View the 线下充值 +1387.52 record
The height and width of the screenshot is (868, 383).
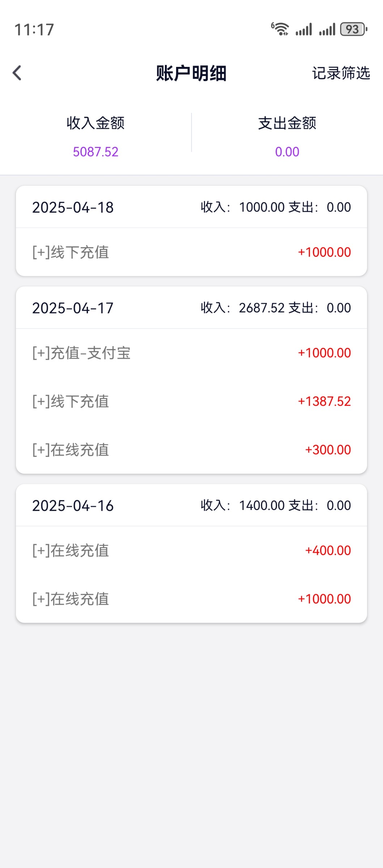pos(191,401)
